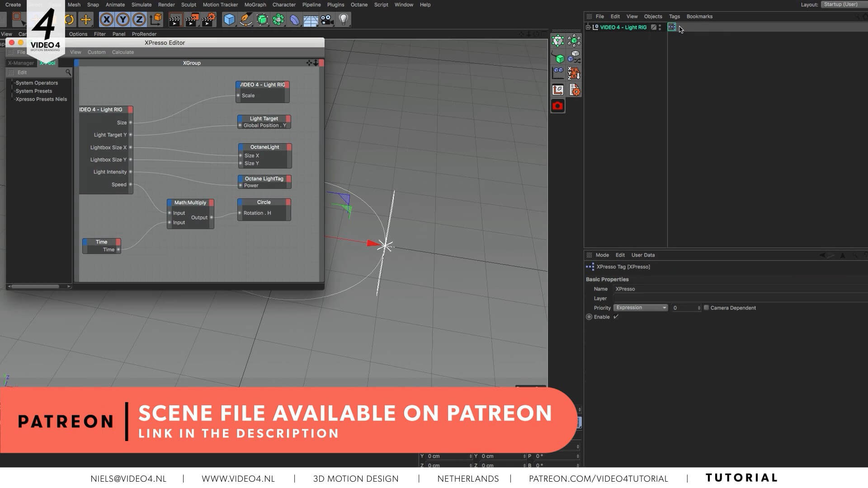The image size is (868, 488).
Task: Select the XPresso tag on Light RIG
Action: [x=672, y=27]
